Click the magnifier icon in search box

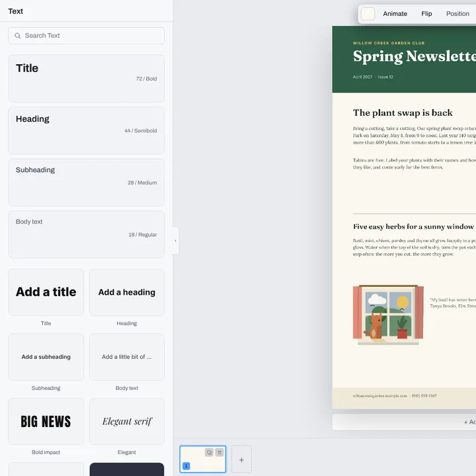(x=18, y=36)
